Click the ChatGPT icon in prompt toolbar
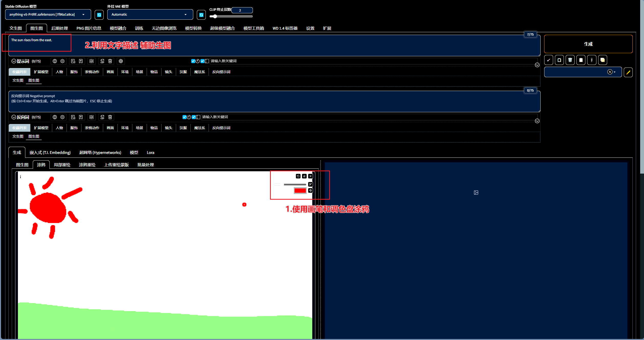The width and height of the screenshot is (644, 340). (121, 61)
